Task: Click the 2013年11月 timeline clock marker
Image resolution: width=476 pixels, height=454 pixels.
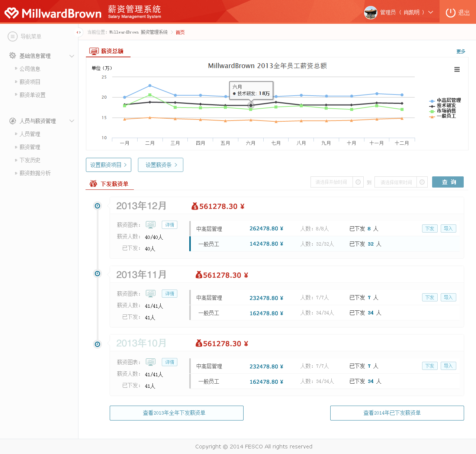Action: coord(97,274)
